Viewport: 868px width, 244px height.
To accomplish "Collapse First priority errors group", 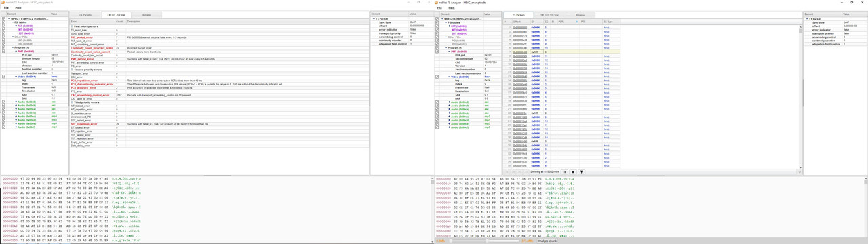I will (x=72, y=26).
